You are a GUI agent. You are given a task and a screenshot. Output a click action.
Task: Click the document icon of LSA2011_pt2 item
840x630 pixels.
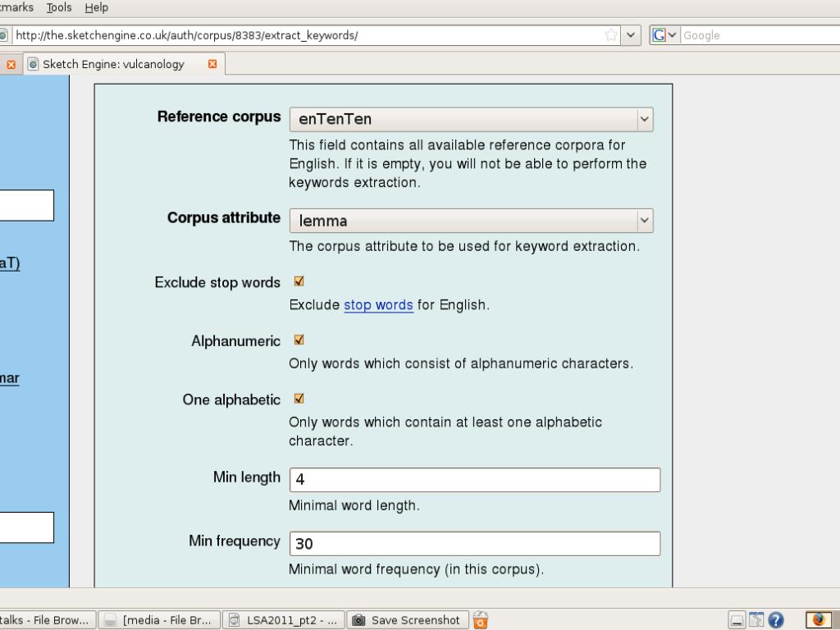pos(234,620)
